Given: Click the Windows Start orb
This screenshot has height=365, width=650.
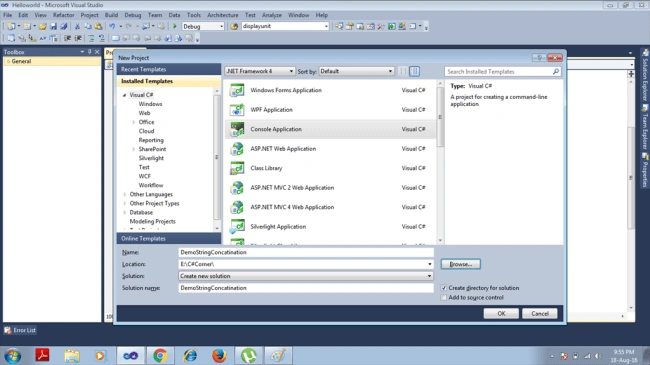Looking at the screenshot, I should 12,356.
